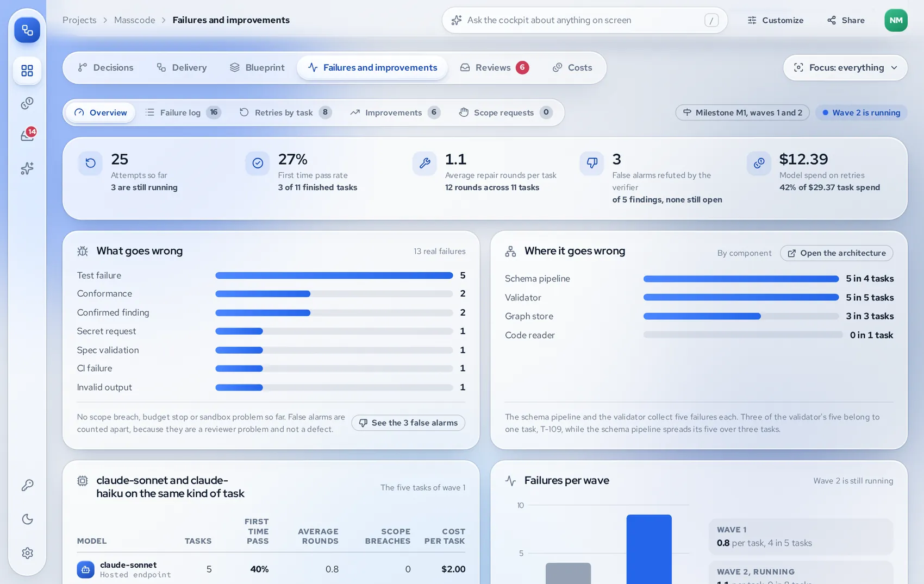Click the Graph store progress bar

click(741, 316)
